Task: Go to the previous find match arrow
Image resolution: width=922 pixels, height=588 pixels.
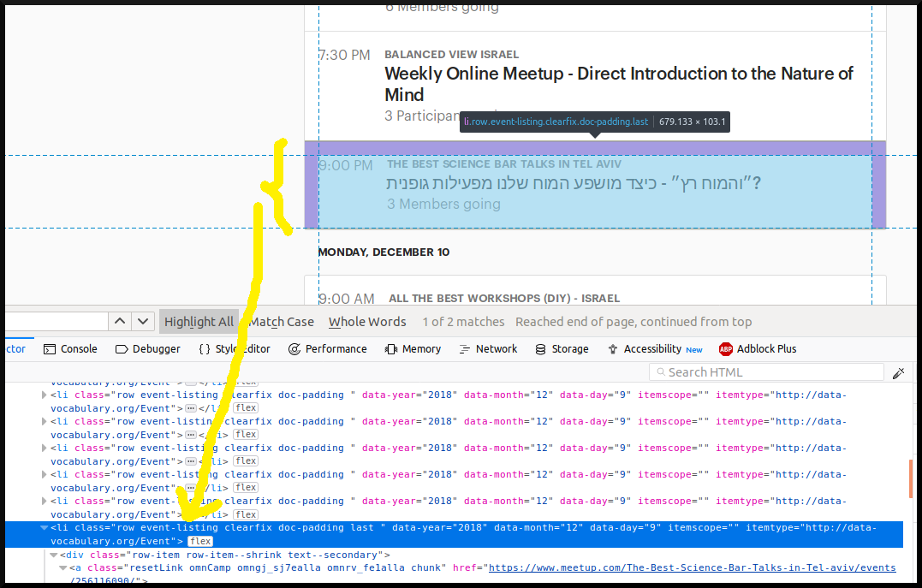Action: (120, 322)
